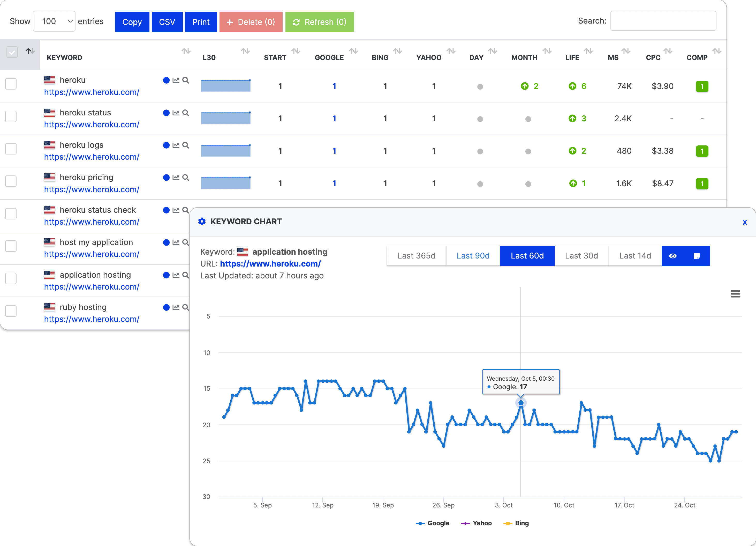Open chart icon for heroku pricing
The width and height of the screenshot is (756, 546).
[176, 178]
